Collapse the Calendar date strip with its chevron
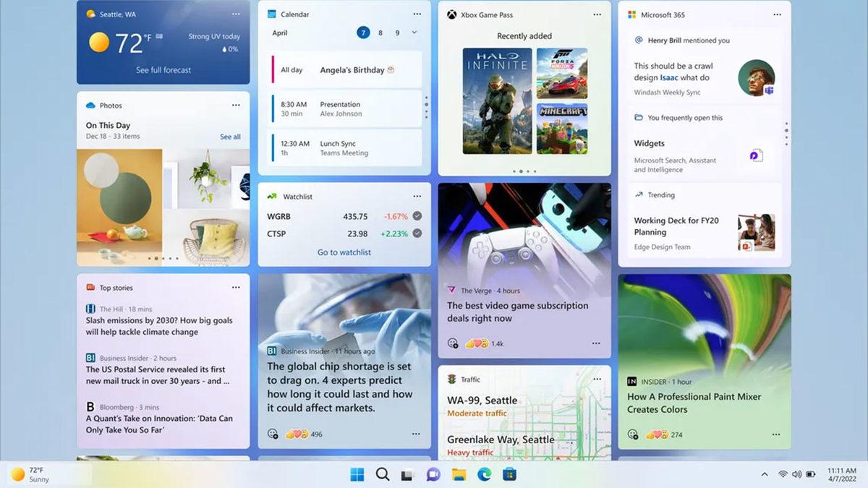The height and width of the screenshot is (488, 868). coord(414,33)
